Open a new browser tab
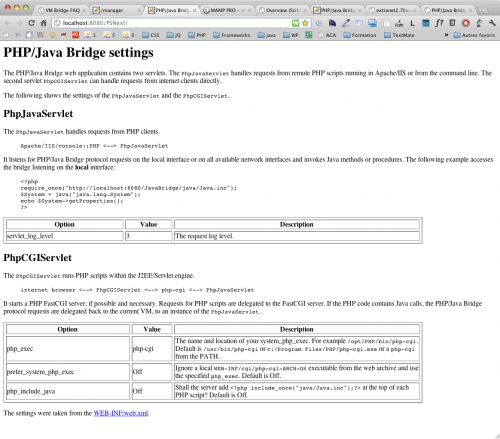The width and height of the screenshot is (500, 439). click(x=483, y=10)
